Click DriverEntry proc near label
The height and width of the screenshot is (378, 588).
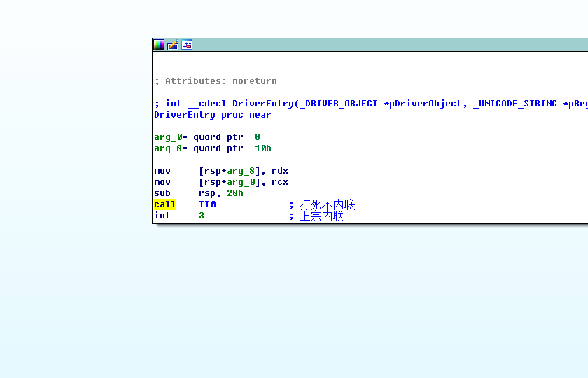click(213, 115)
